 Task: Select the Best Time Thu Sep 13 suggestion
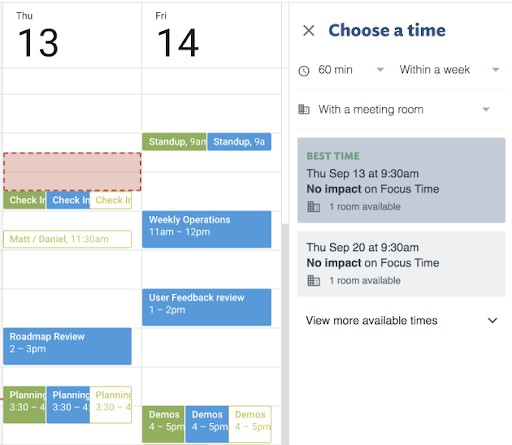pos(401,180)
